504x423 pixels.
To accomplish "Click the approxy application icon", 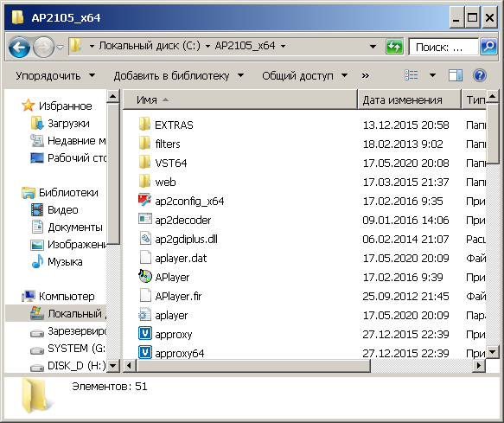I will [145, 334].
